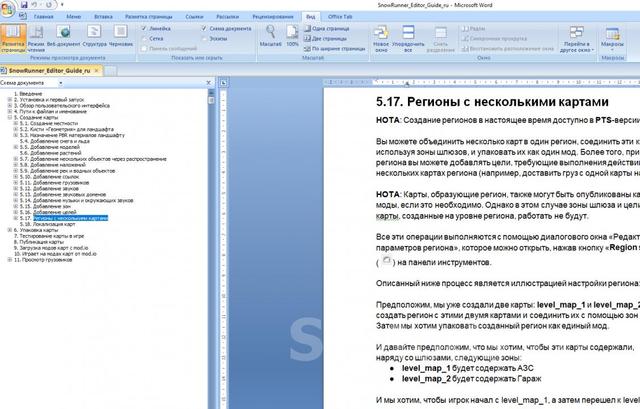Click Восстановить расположение окна button
640x409 pixels.
point(507,49)
